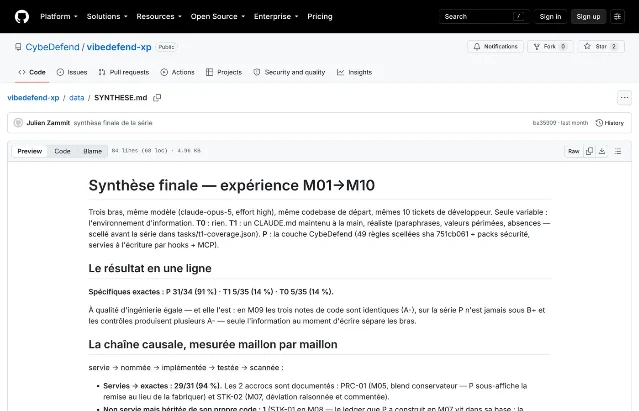
Task: Click the 84 lines file info text
Action: (x=156, y=151)
